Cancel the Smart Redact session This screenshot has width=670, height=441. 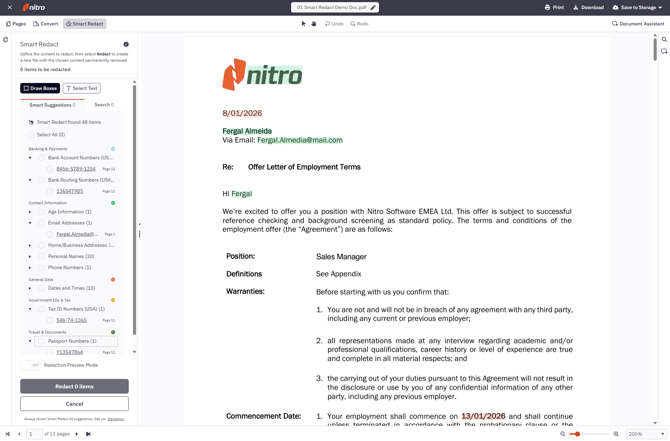click(74, 404)
